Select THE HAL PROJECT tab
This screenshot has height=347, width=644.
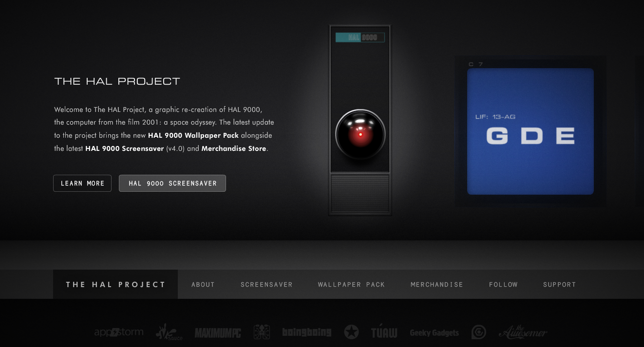tap(115, 284)
